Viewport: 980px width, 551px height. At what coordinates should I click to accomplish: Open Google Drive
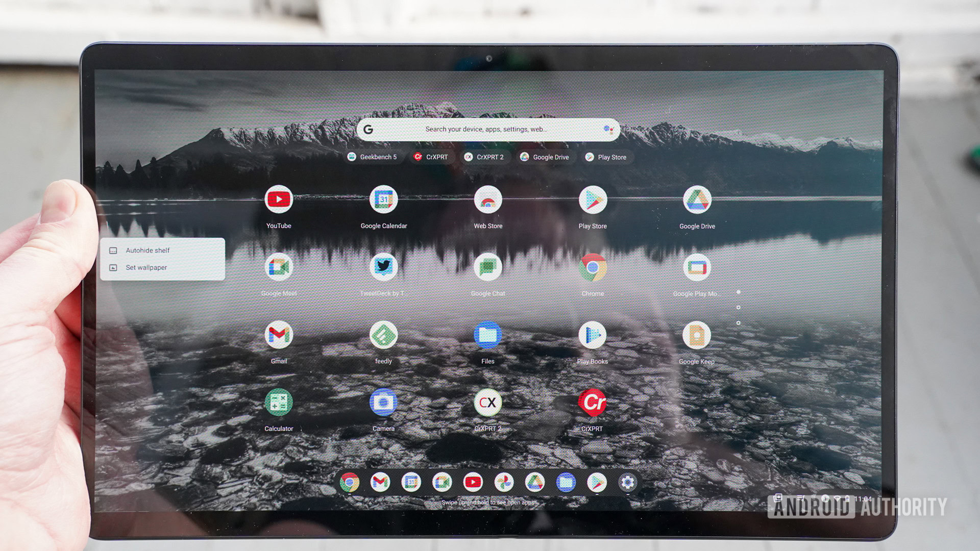[x=696, y=200]
